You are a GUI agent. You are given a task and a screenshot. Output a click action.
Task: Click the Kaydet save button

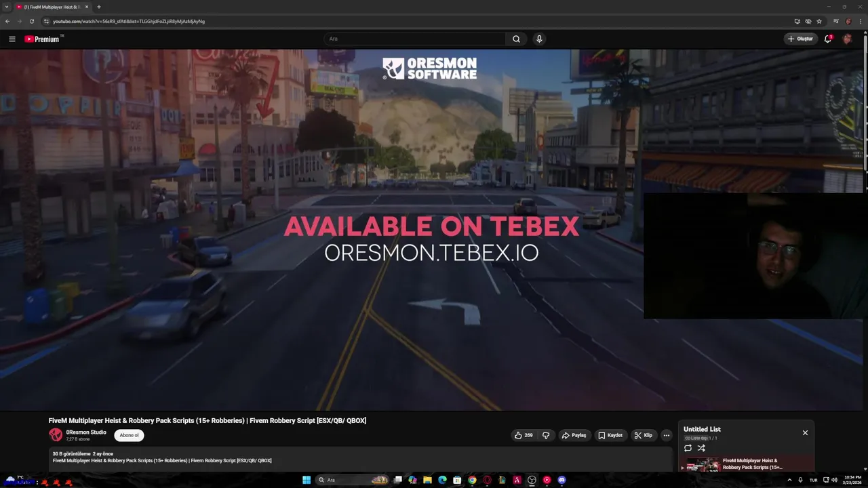click(x=610, y=435)
